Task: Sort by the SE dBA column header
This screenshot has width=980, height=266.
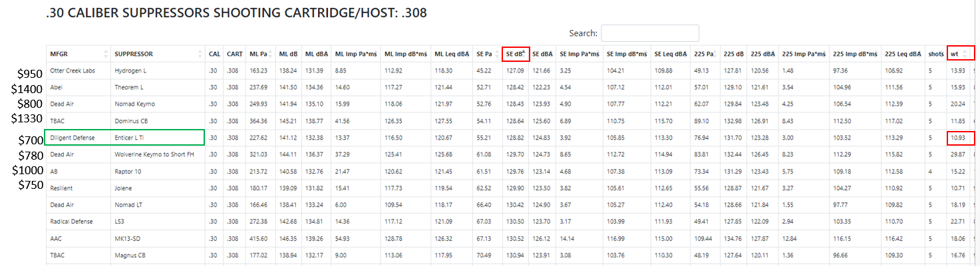Action: [542, 54]
